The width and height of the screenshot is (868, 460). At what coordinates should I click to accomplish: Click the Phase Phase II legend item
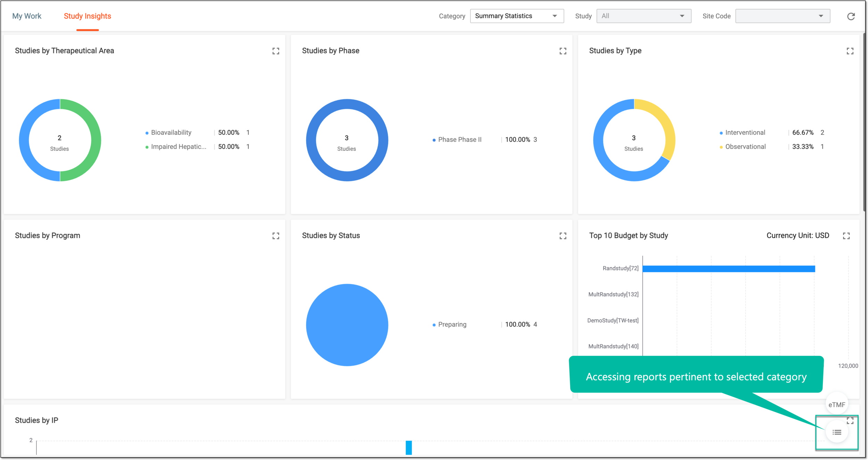click(x=460, y=140)
